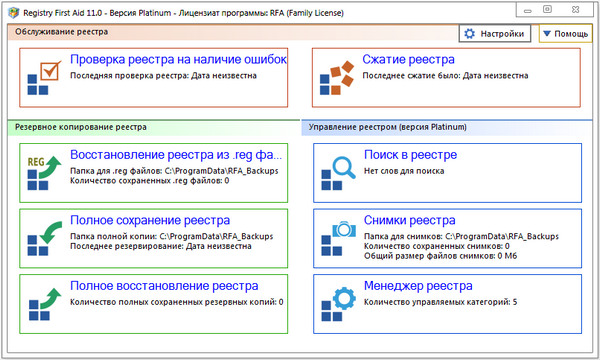Viewport: 600px width, 360px height.
Task: Open the Помощь dropdown menu
Action: (x=565, y=34)
